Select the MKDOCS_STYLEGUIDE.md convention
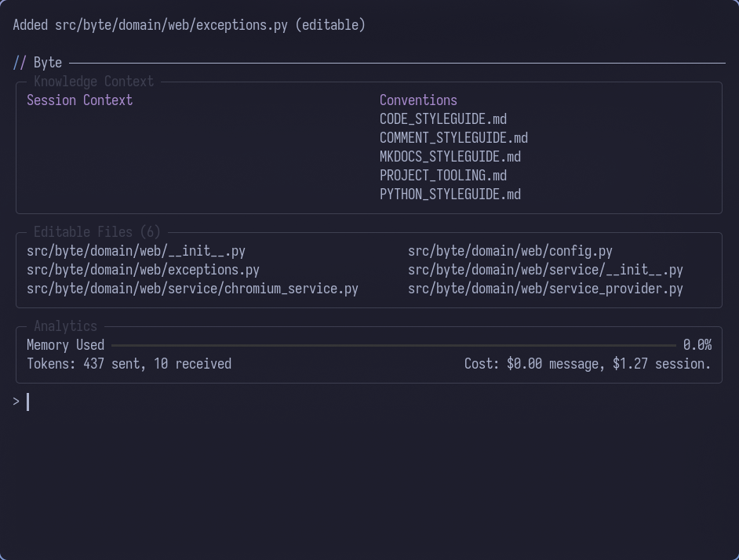Screen dimensions: 739x560 (x=450, y=156)
